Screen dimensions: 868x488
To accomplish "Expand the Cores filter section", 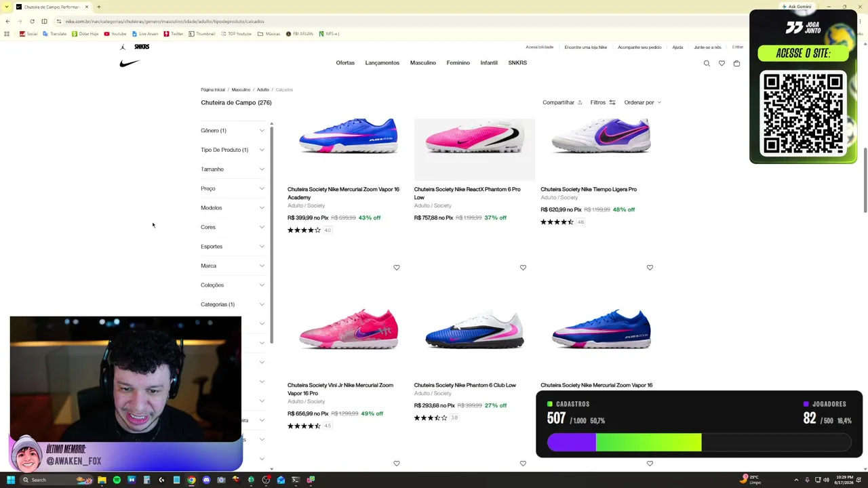I will (x=233, y=227).
